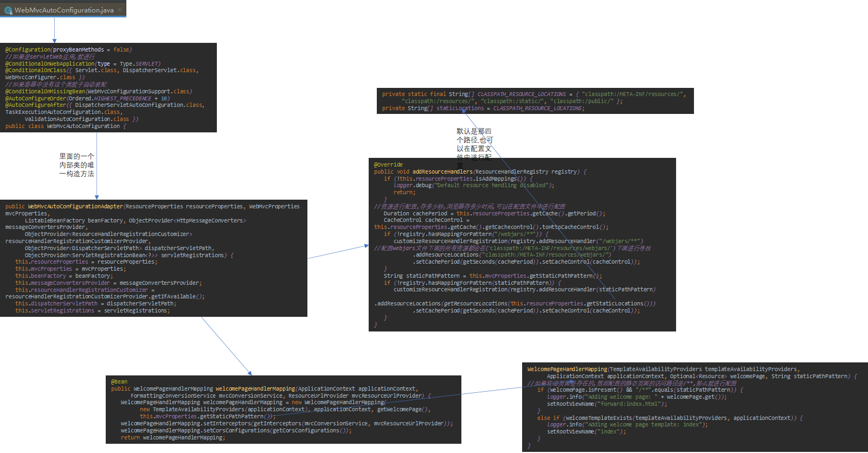Screen dimensions: 868x453
Task: Click the arrowhead pointing at staticLocations field
Action: 464,111
